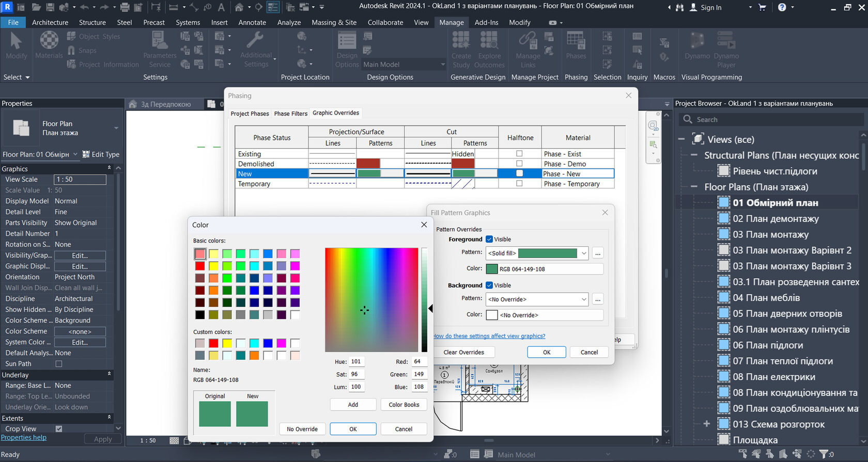Click the Object Styles icon
This screenshot has width=868, height=462.
point(71,36)
